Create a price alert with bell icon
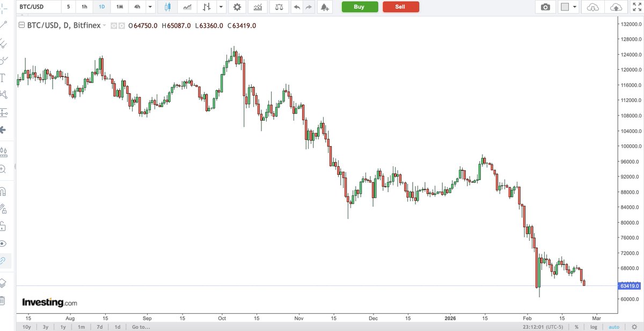Image resolution: width=644 pixels, height=331 pixels. 324,7
